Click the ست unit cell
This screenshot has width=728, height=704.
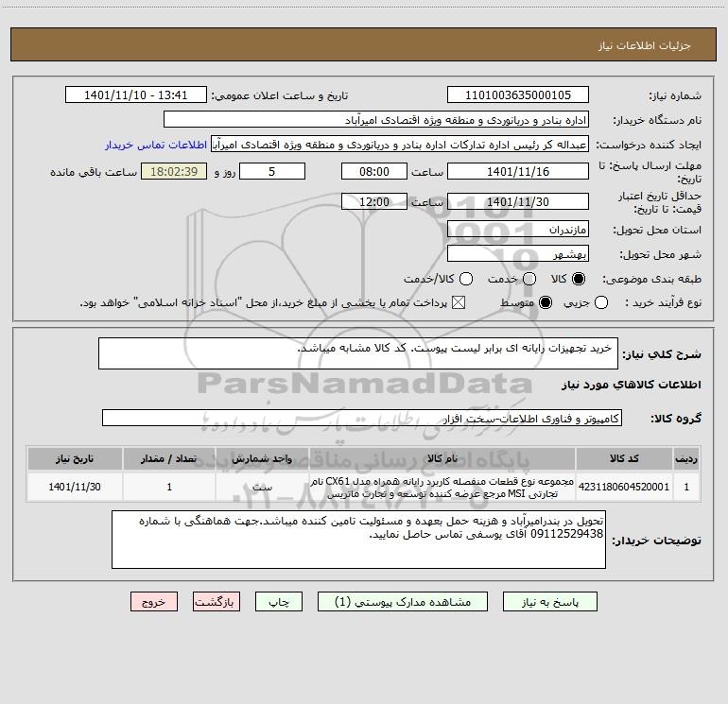coord(262,487)
